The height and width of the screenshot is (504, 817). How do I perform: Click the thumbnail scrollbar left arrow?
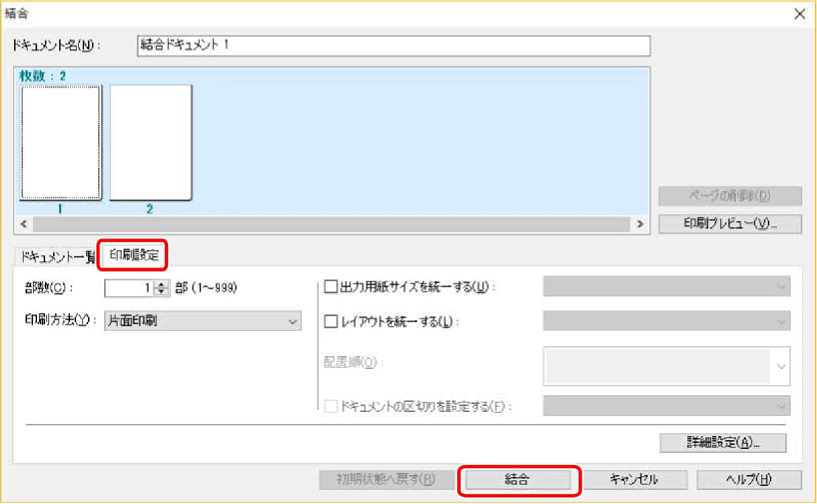[x=24, y=223]
